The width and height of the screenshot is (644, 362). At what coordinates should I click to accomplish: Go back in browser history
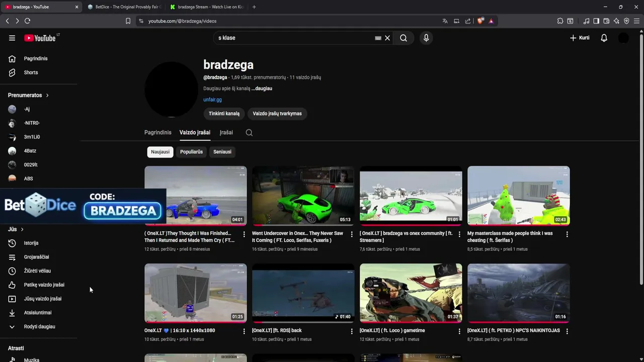[x=7, y=21]
